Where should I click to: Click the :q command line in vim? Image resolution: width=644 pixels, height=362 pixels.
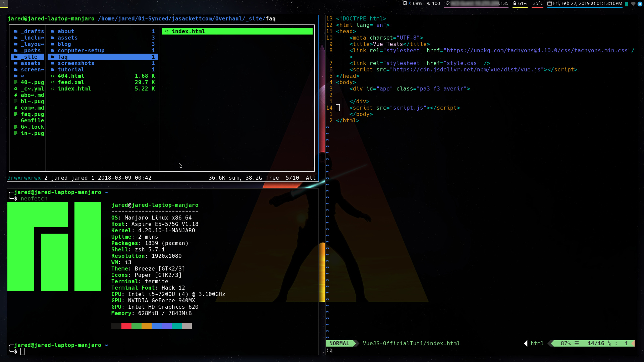329,350
